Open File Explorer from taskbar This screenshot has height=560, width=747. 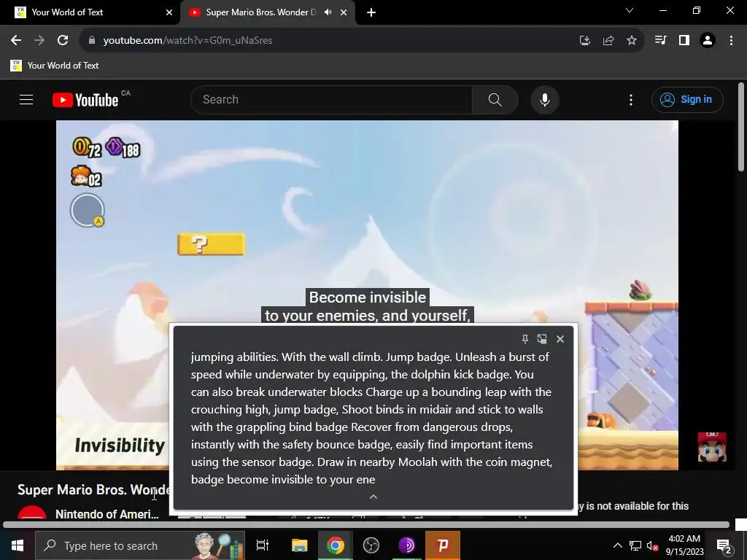click(299, 545)
